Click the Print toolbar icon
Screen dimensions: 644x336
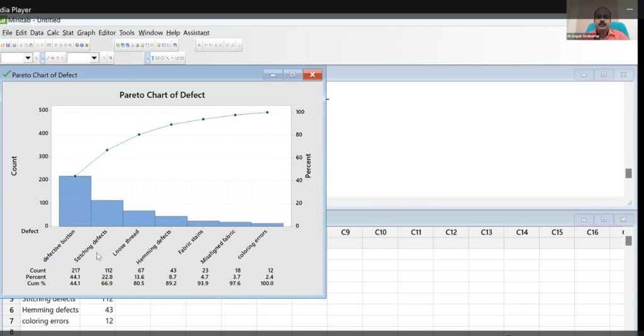(x=14, y=45)
